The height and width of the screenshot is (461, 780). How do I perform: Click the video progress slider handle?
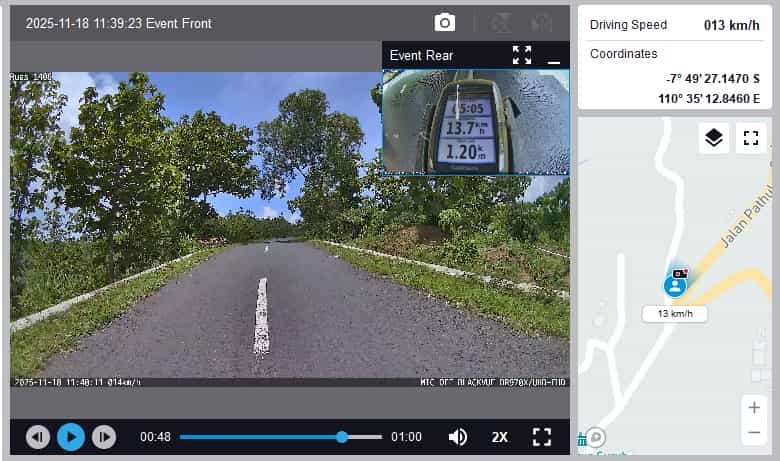pos(342,437)
